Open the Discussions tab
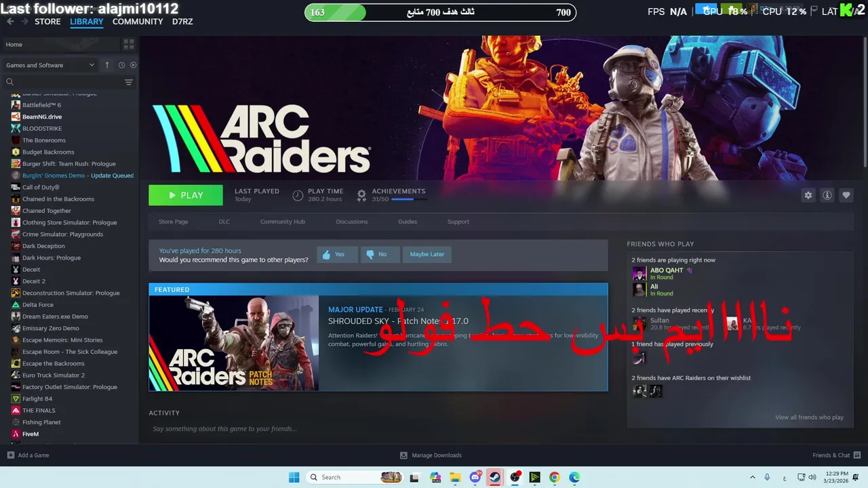The image size is (868, 488). point(352,222)
